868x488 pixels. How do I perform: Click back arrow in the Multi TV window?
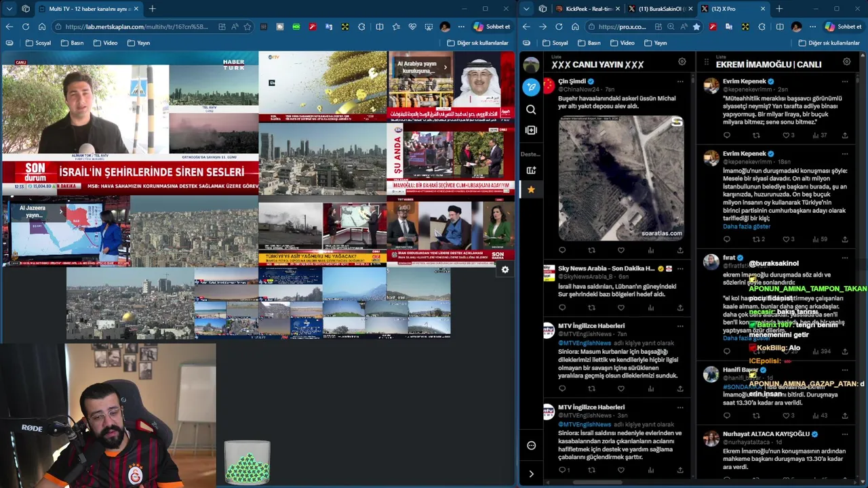click(9, 26)
